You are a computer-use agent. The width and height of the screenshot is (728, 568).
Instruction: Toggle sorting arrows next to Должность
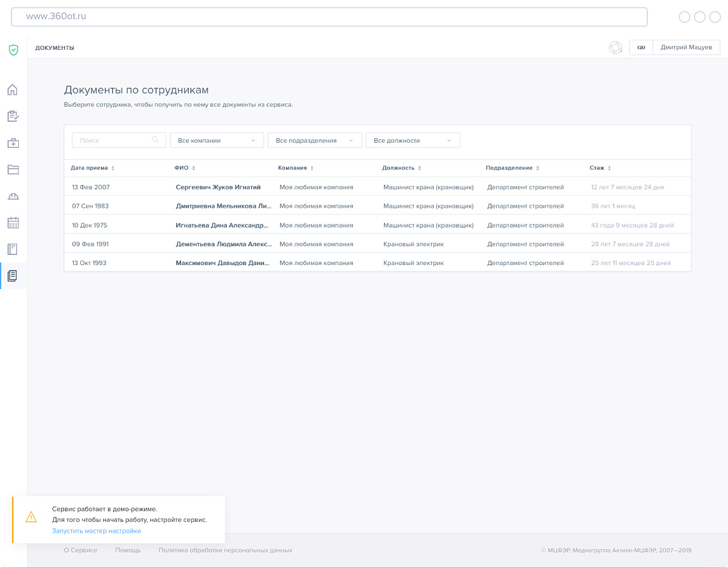coord(419,168)
